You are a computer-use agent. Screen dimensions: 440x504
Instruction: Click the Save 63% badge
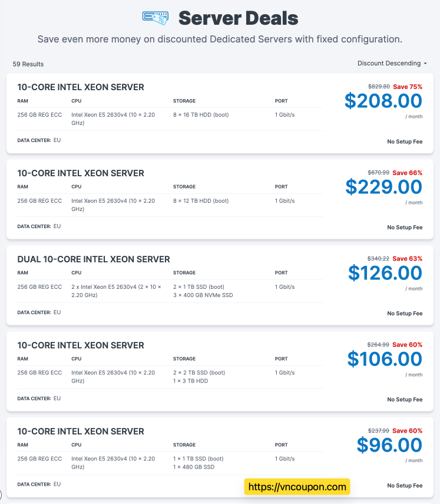click(408, 259)
